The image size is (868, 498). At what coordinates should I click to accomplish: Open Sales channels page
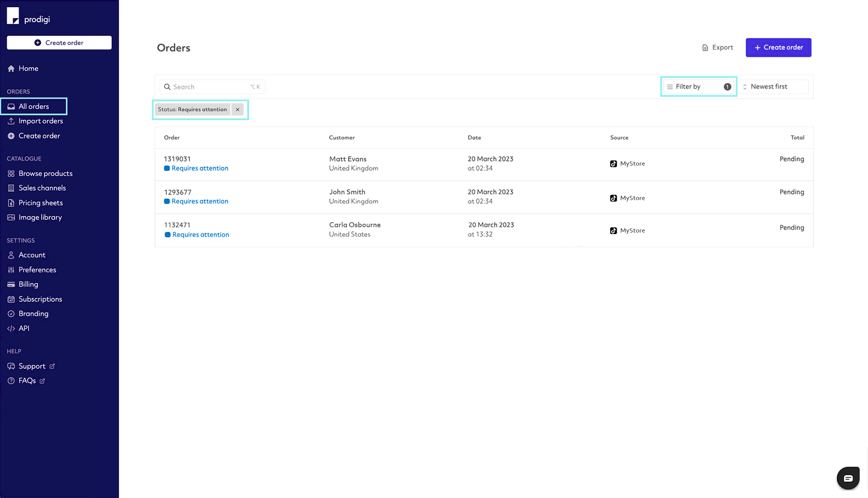point(42,188)
